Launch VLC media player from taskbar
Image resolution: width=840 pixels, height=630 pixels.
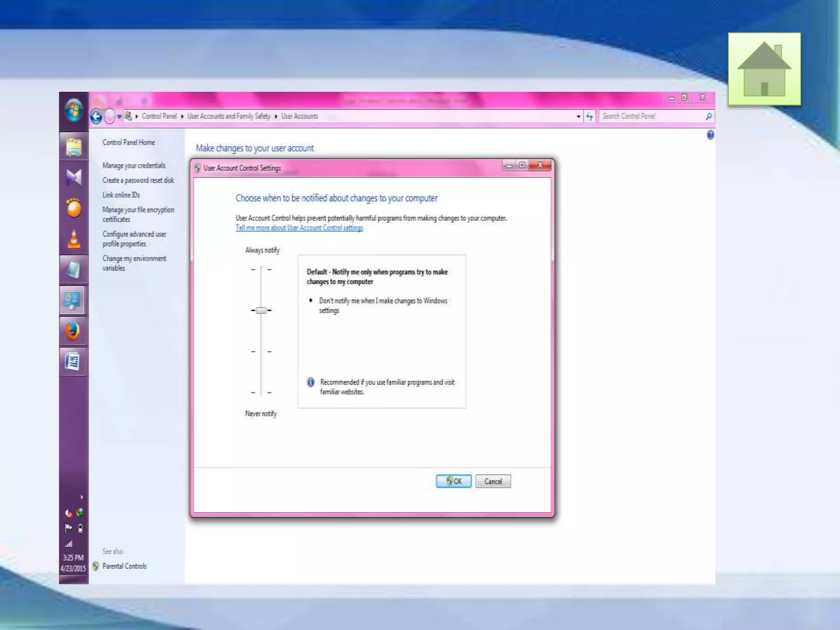[74, 239]
